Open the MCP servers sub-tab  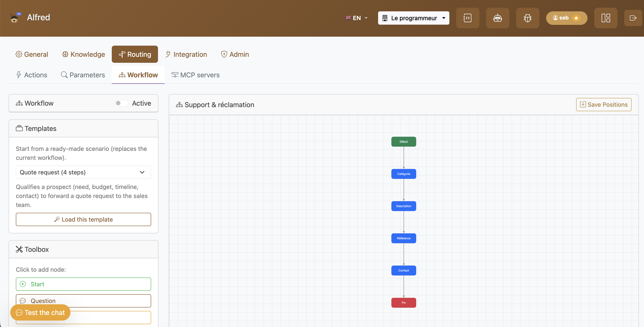(x=195, y=75)
